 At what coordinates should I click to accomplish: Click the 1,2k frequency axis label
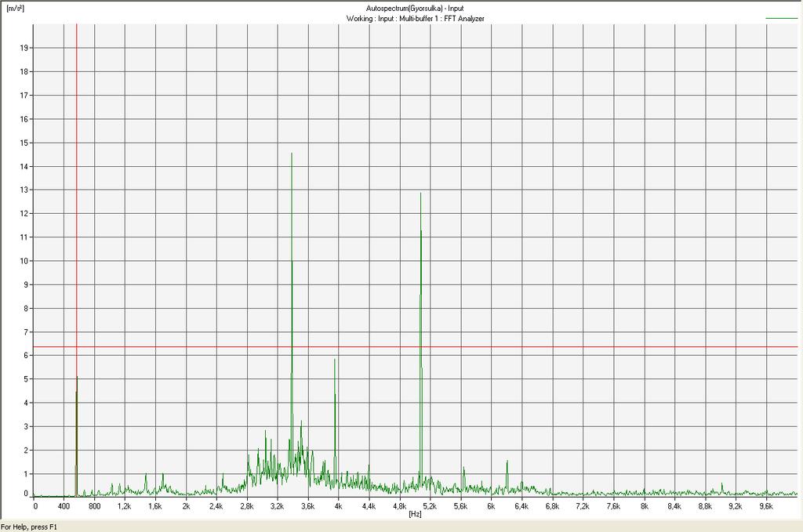coord(125,506)
